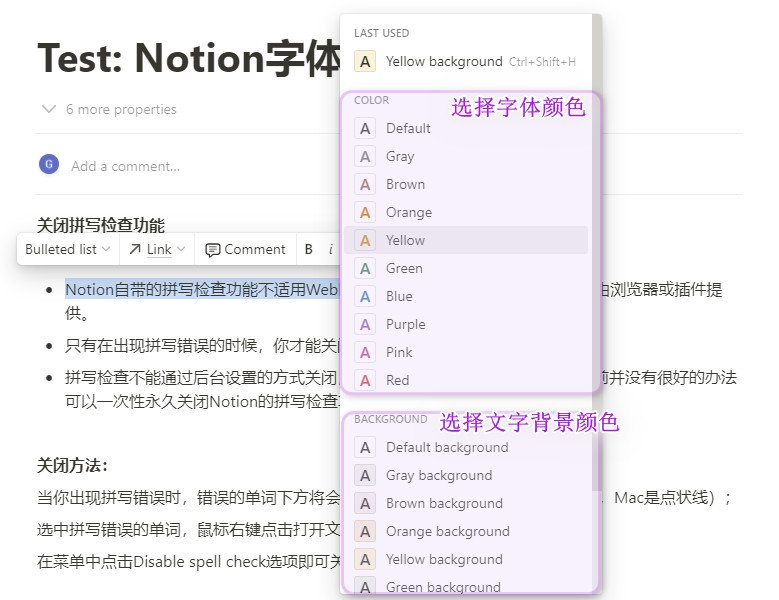
Task: Open the Bulleted list block type dropdown
Action: pos(68,249)
